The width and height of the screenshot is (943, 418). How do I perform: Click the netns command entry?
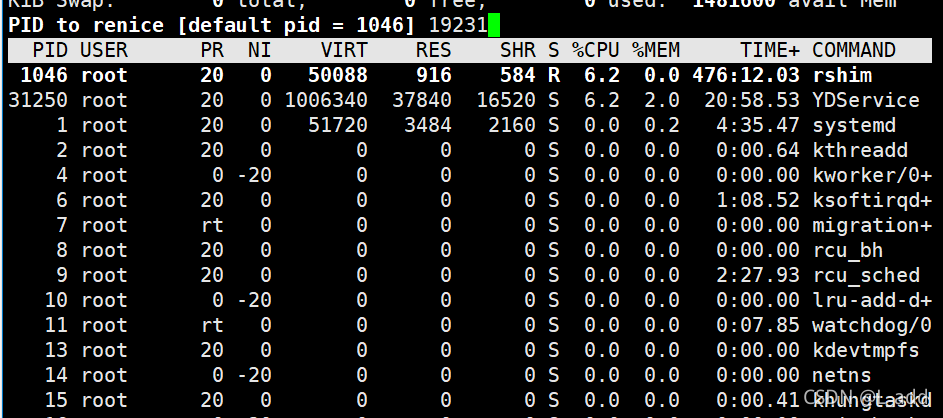(842, 375)
